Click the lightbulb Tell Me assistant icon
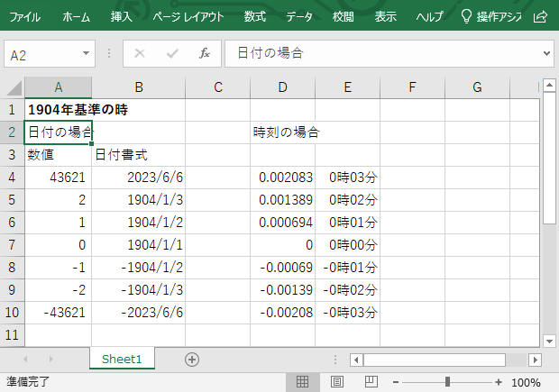559x392 pixels. pos(465,16)
